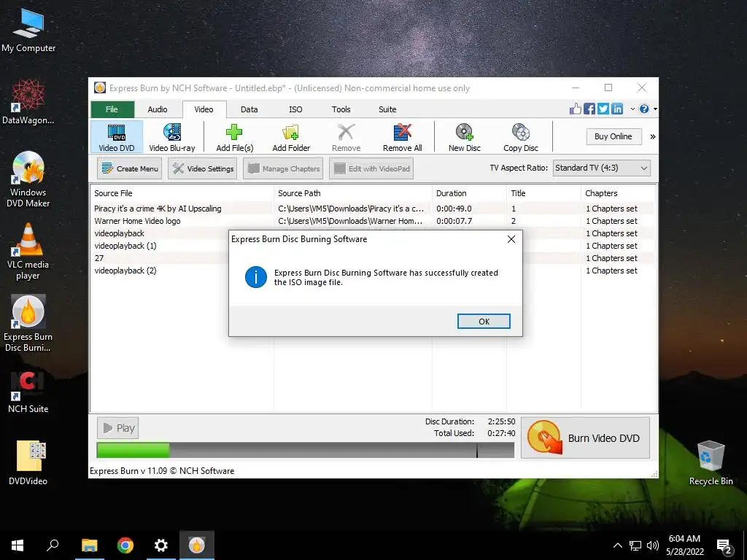Screen dimensions: 747x560
Task: Click the disc usage progress bar
Action: click(x=306, y=450)
